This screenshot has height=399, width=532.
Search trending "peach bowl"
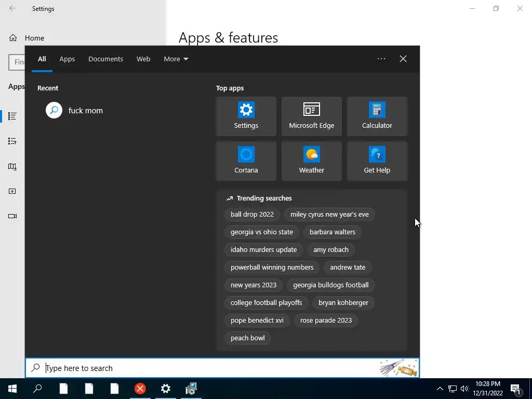tap(248, 338)
